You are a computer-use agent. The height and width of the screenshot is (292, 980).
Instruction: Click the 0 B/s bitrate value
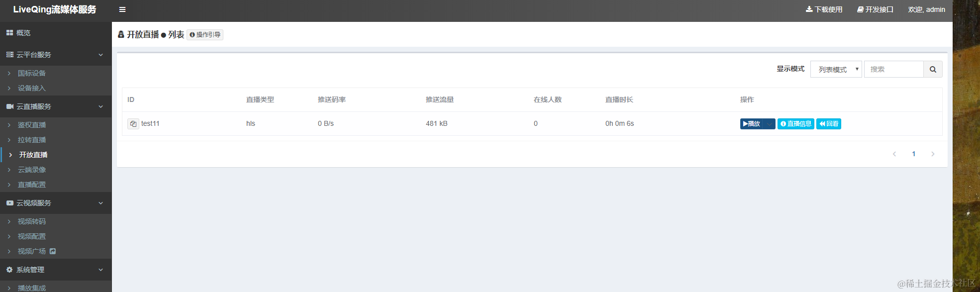click(326, 123)
